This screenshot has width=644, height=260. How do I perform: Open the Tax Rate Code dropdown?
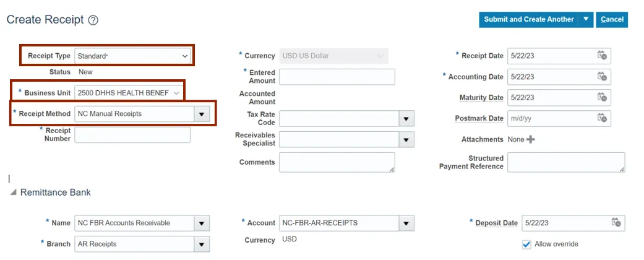tap(406, 119)
